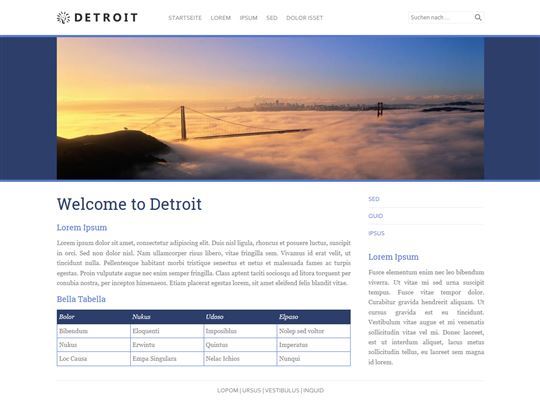
Task: Click the Detroit sunburst logo icon
Action: click(x=63, y=18)
